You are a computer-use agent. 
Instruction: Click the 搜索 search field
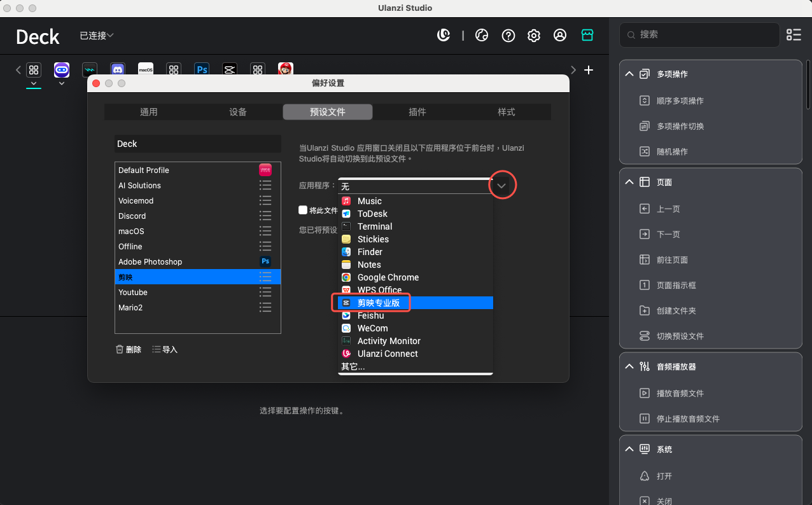pyautogui.click(x=700, y=35)
